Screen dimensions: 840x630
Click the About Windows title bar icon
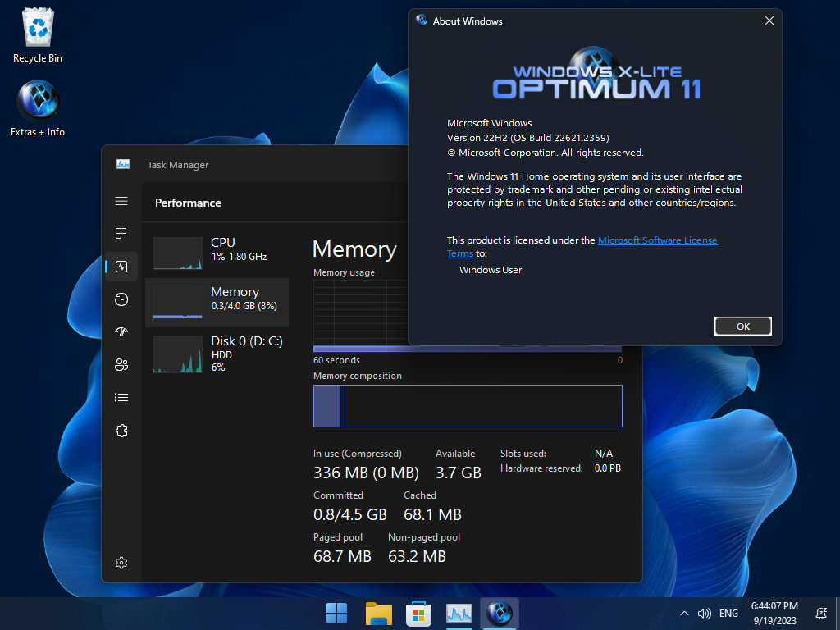click(422, 21)
